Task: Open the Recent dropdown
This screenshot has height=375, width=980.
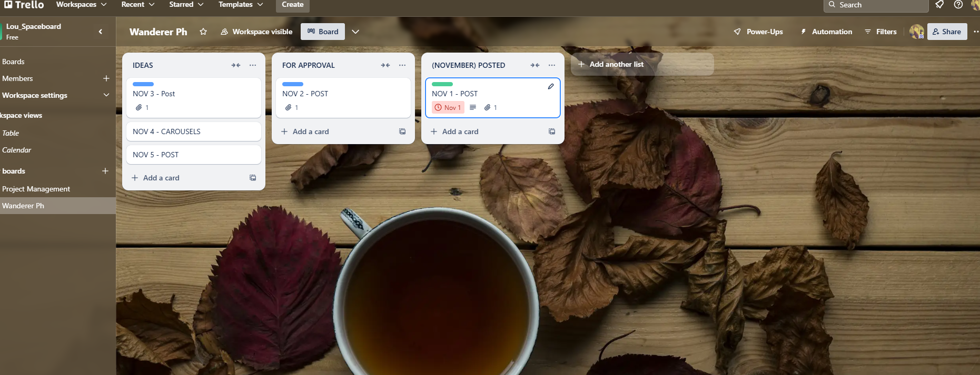Action: [138, 5]
